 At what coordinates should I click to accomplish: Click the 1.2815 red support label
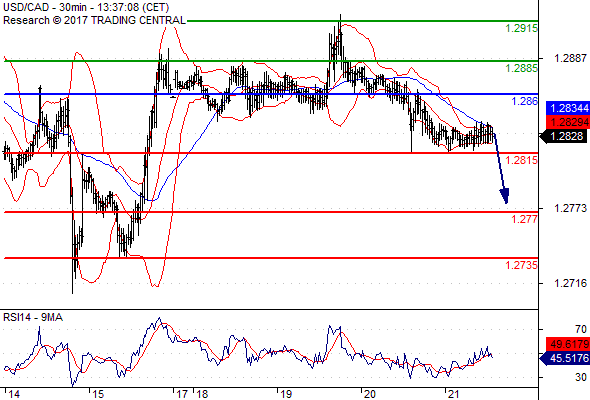click(522, 160)
